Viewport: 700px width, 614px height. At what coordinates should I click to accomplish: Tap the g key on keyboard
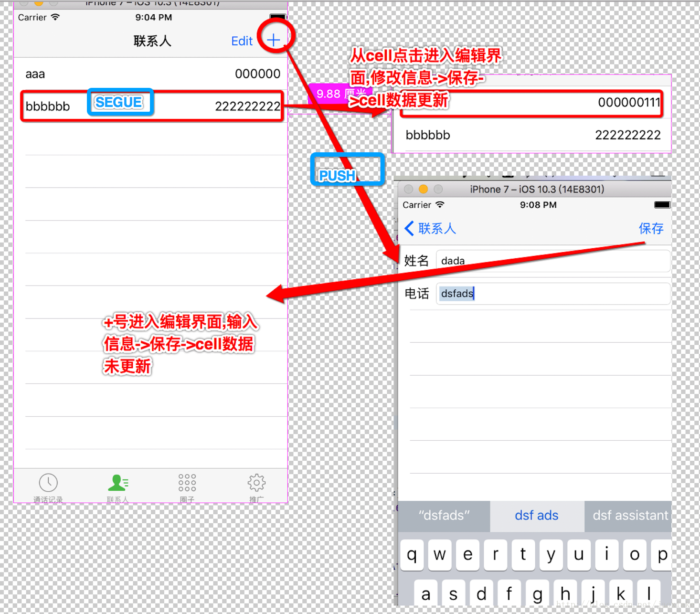coord(538,593)
